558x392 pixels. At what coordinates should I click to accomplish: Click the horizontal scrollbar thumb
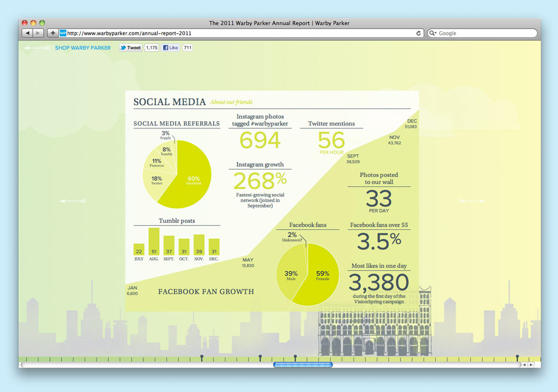pyautogui.click(x=303, y=365)
